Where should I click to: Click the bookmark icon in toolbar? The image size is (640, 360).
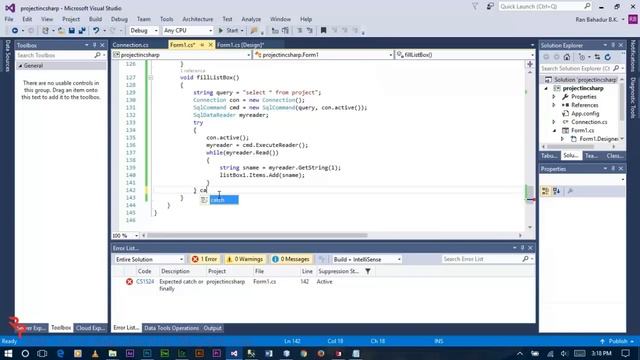coord(323,31)
